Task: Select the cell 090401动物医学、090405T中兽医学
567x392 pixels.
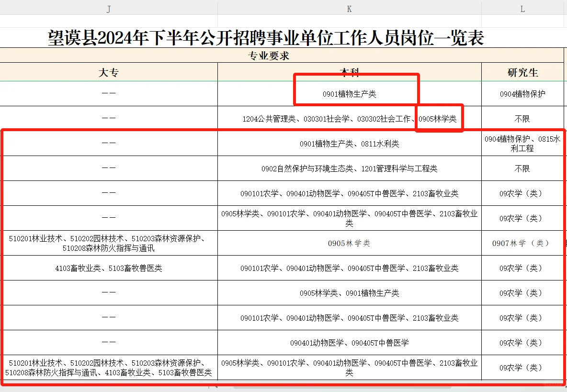Action: click(349, 343)
